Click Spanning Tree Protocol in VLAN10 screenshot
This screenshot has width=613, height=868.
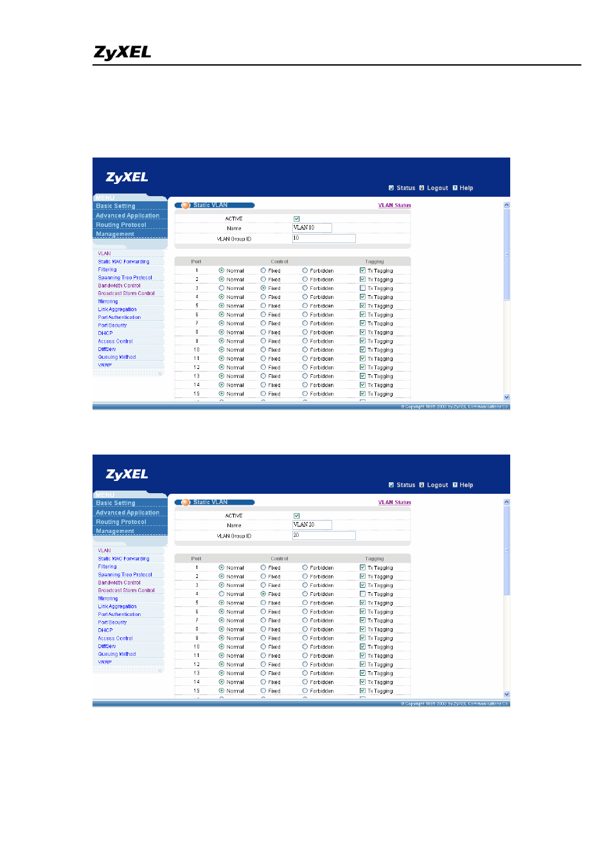click(125, 278)
